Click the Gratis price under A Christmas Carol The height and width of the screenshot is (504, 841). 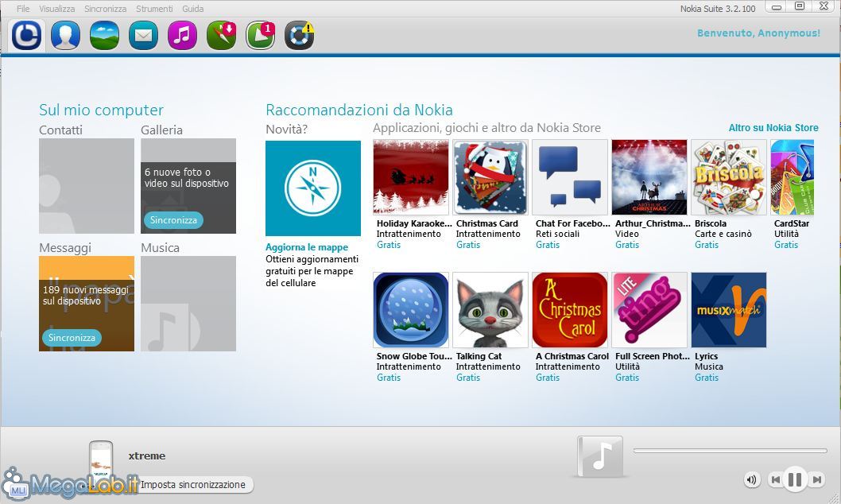click(547, 378)
